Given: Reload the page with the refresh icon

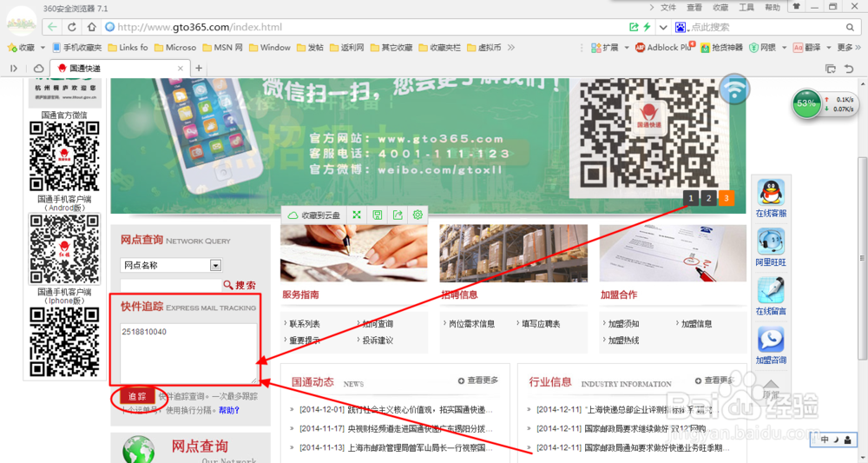Looking at the screenshot, I should click(x=72, y=27).
